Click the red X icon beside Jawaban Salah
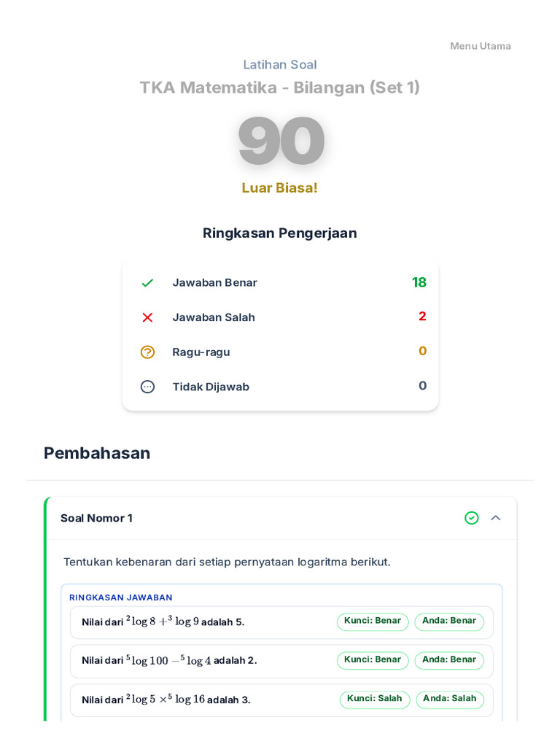Image resolution: width=560 pixels, height=747 pixels. (147, 317)
